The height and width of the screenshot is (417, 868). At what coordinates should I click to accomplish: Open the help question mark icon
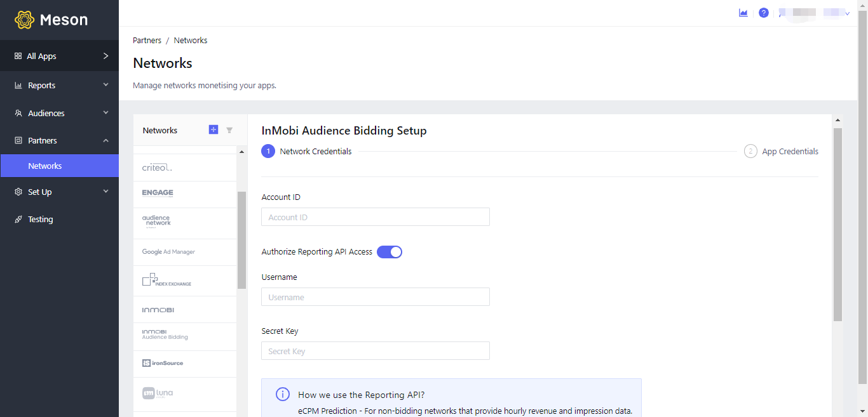click(x=764, y=13)
